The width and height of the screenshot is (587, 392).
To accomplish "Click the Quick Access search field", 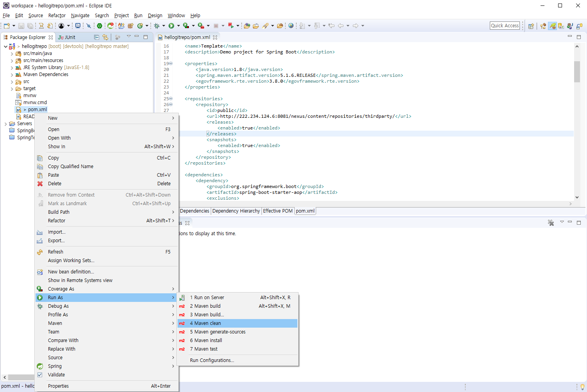I will [505, 26].
